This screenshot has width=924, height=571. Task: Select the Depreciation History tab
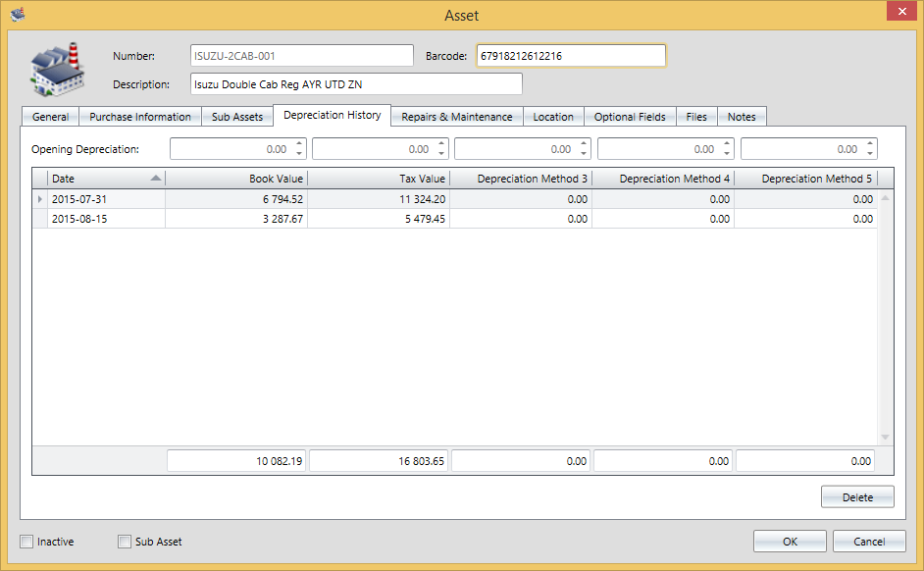332,115
